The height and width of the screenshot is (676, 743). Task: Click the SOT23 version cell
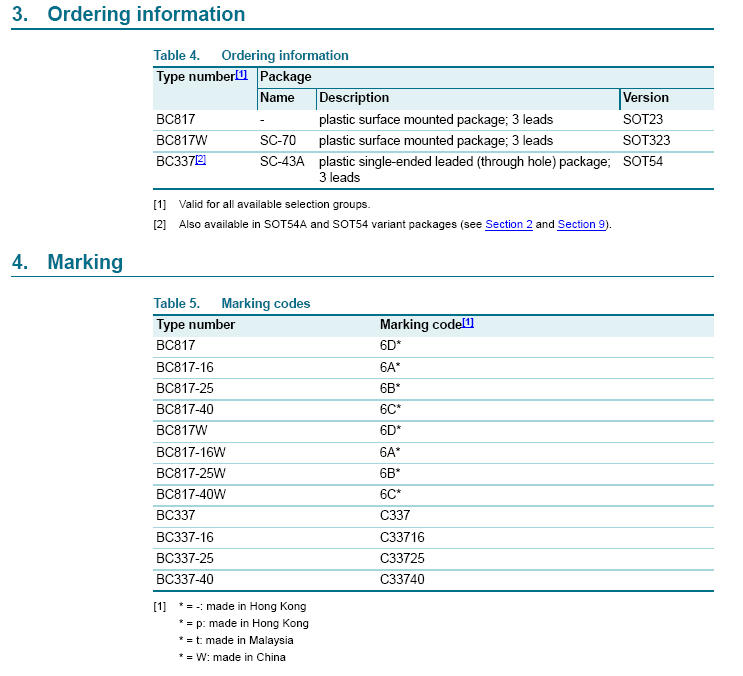coord(642,119)
